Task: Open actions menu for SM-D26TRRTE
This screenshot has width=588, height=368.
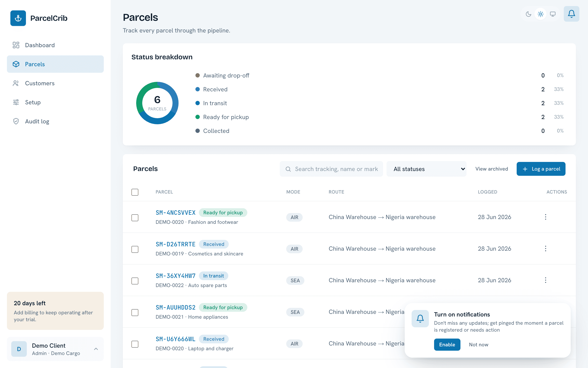Action: (545, 249)
